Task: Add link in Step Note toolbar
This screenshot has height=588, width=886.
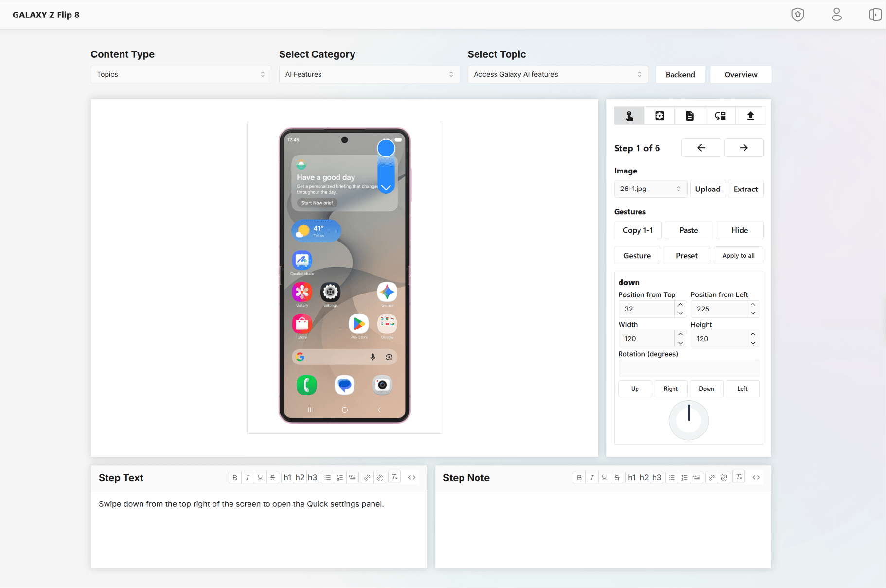Action: pyautogui.click(x=711, y=477)
